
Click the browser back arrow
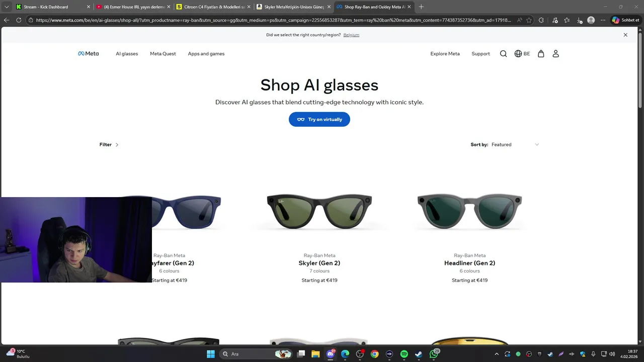(x=7, y=20)
